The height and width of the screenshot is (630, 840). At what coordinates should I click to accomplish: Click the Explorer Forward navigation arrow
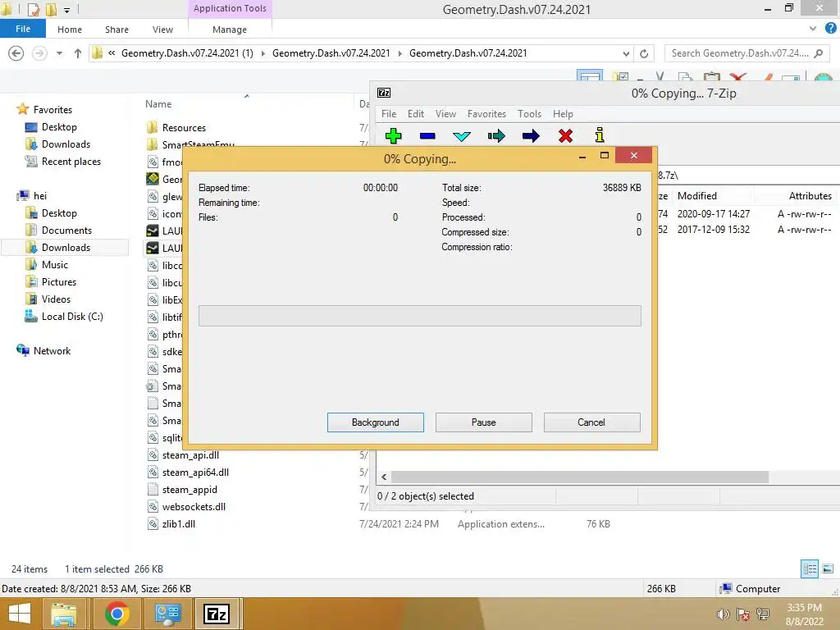39,53
